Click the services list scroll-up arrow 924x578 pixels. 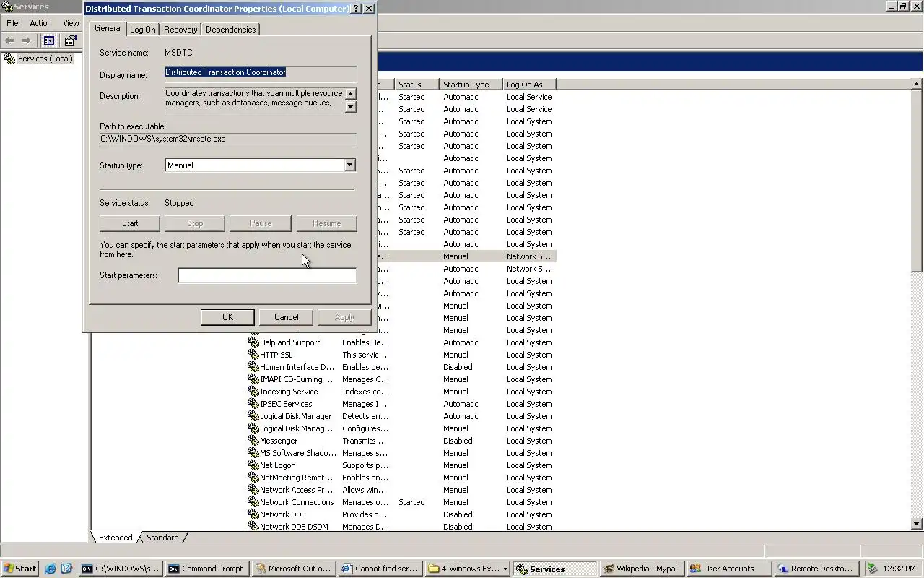tap(917, 85)
